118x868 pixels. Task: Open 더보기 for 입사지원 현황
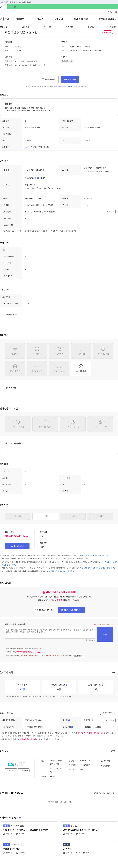click(x=114, y=672)
